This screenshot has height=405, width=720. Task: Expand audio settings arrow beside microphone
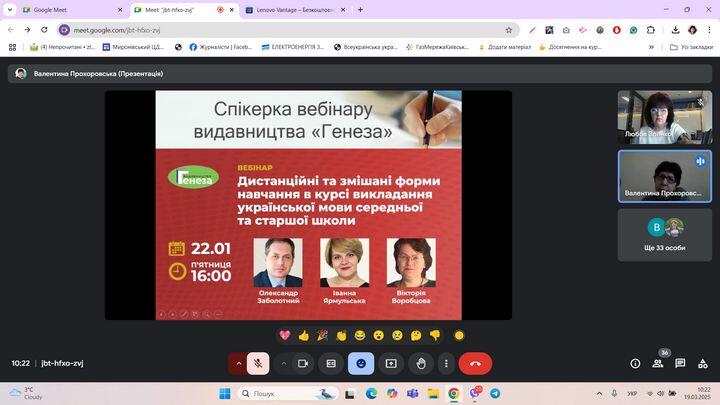click(x=238, y=363)
